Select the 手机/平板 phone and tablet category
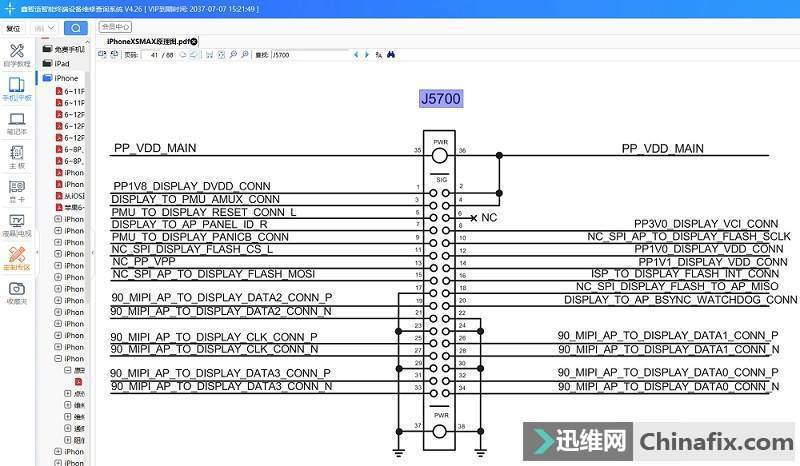 click(17, 89)
